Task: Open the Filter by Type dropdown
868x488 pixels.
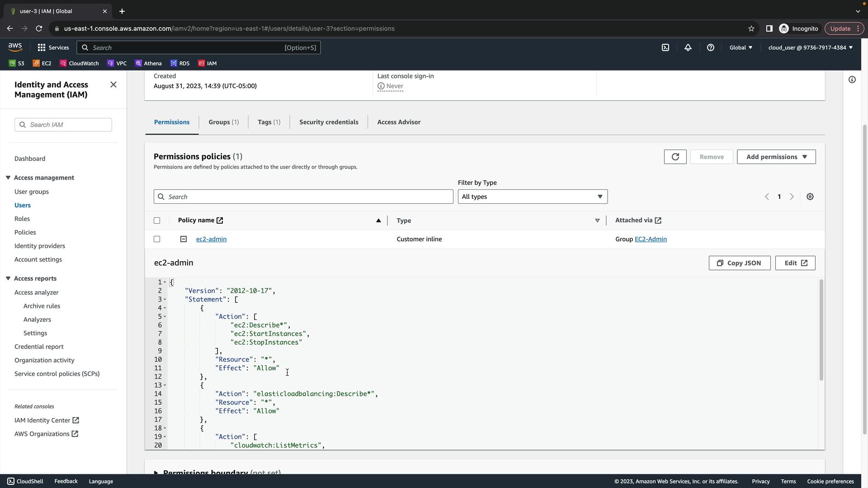Action: [x=532, y=197]
